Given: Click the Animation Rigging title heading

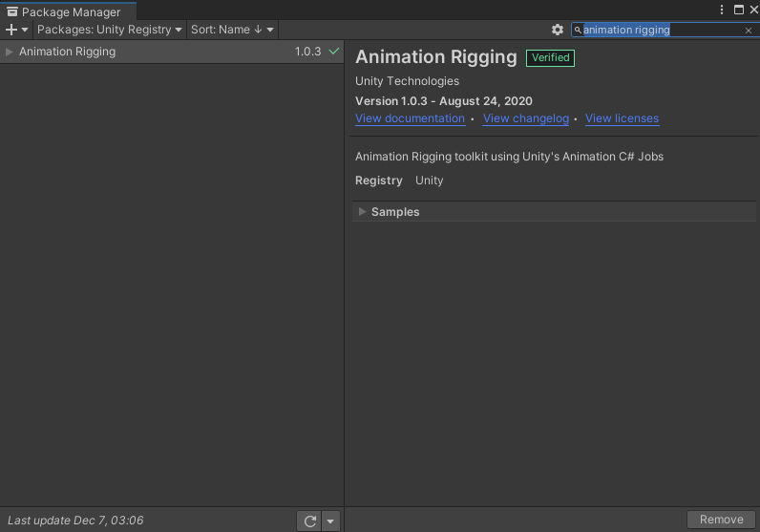Looking at the screenshot, I should (x=436, y=57).
